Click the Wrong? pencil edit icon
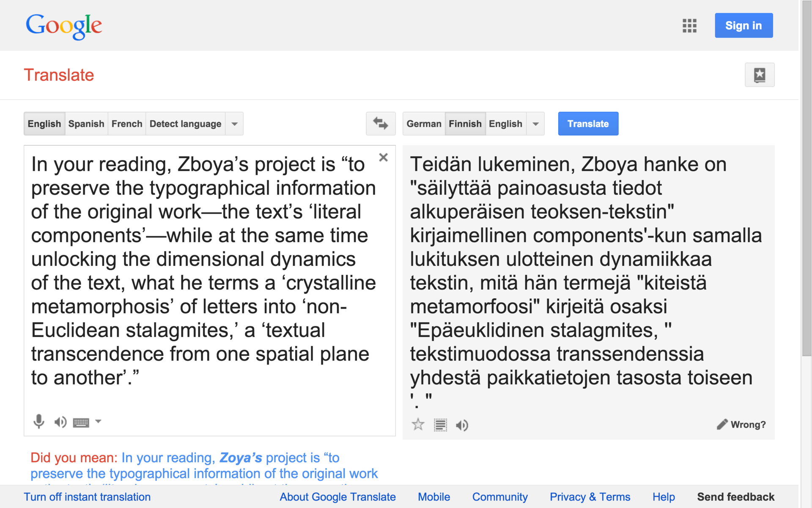 pyautogui.click(x=722, y=425)
